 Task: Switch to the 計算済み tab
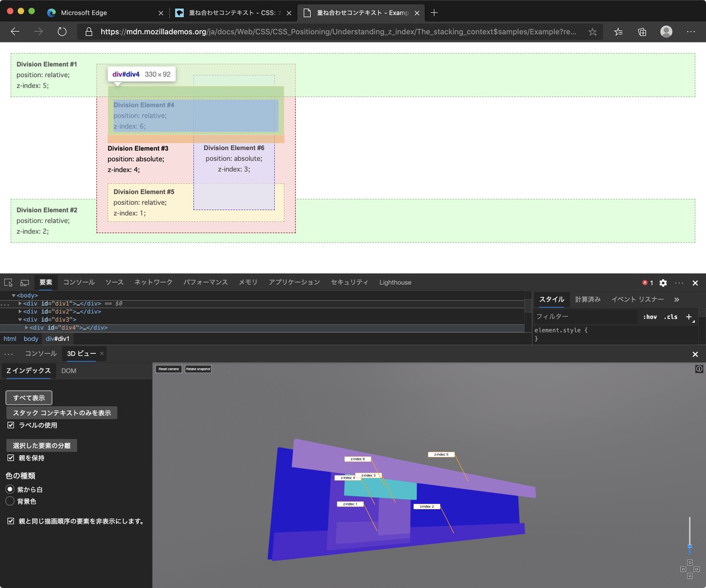(x=589, y=299)
